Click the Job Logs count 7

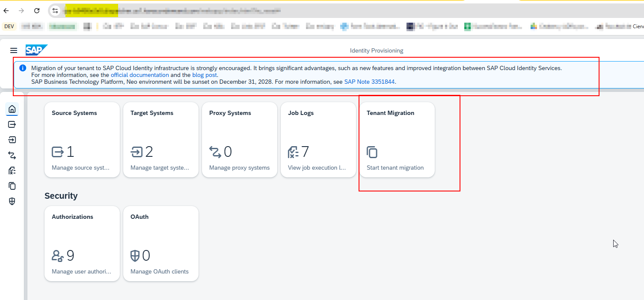[305, 152]
